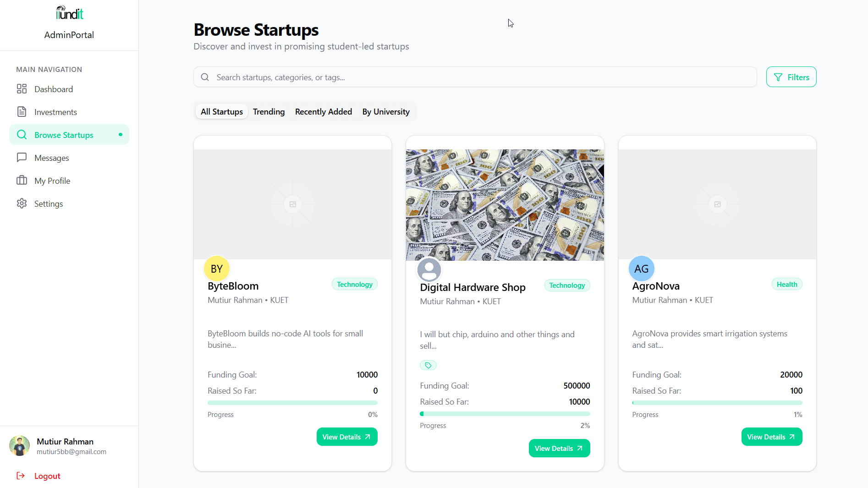Click the Digital Hardware Shop progress bar
868x488 pixels.
(505, 414)
